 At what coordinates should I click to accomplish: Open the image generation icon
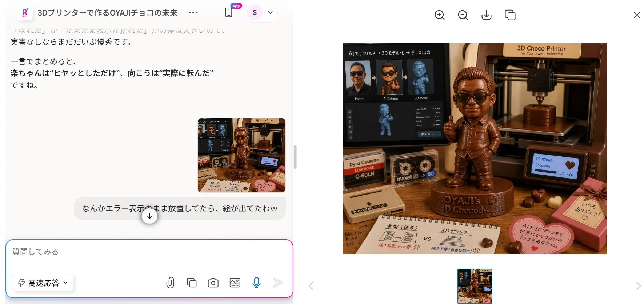pos(235,283)
